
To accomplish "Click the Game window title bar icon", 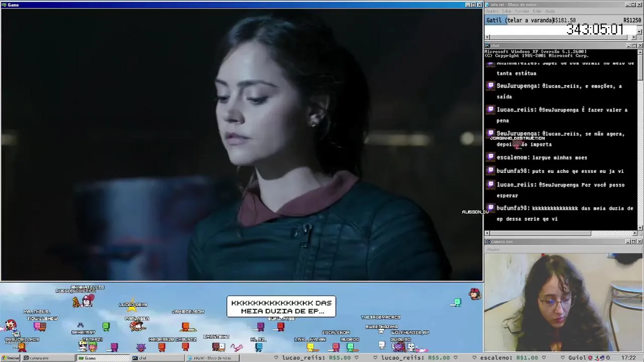I will (x=4, y=5).
